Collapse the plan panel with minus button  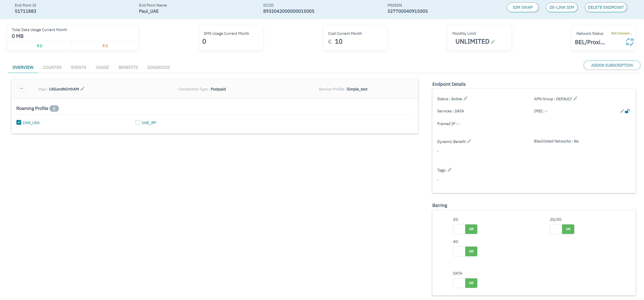coord(23,89)
